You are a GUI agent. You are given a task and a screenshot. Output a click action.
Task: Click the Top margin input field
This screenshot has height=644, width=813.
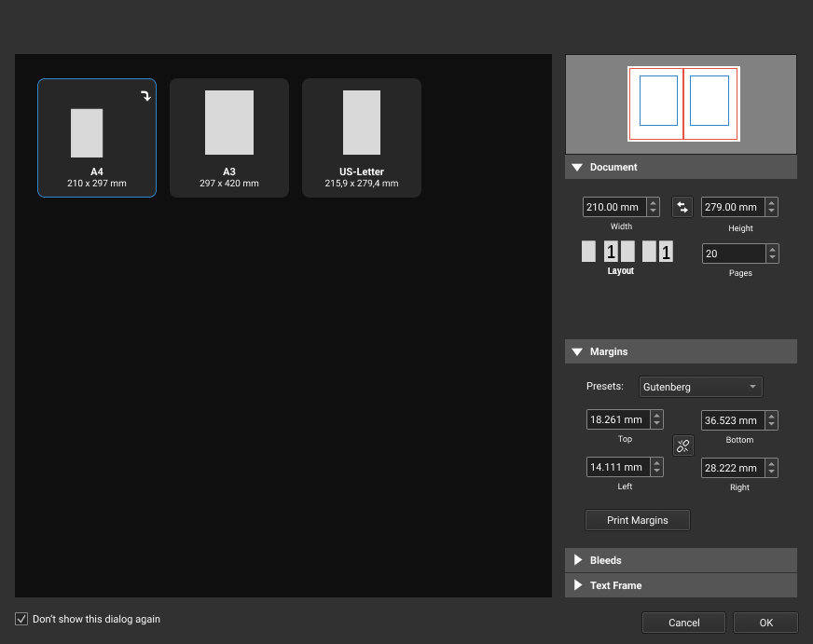[617, 420]
